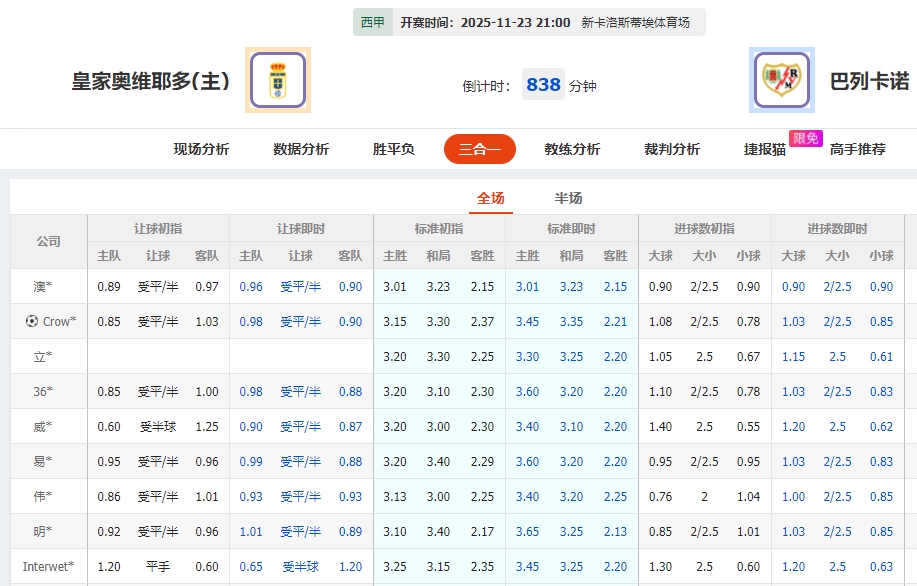Open the 教练分析 tab
The width and height of the screenshot is (917, 586).
tap(571, 148)
